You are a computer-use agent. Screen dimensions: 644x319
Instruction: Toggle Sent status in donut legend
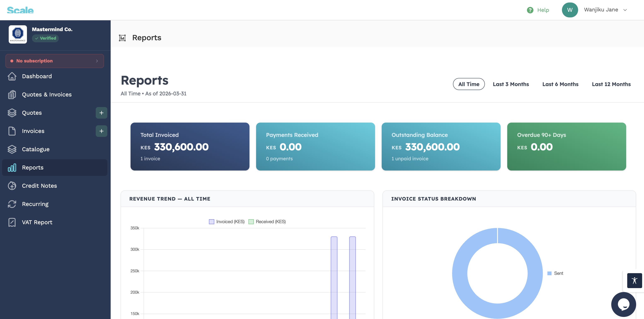point(555,273)
